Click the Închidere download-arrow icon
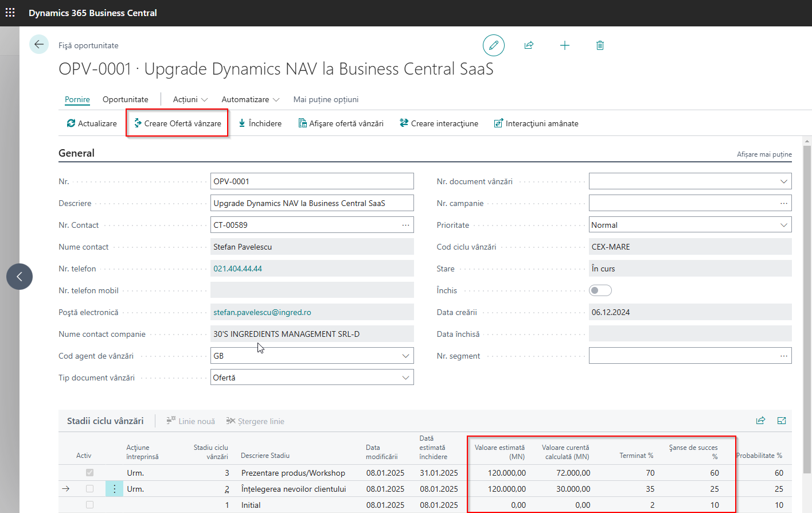 [242, 123]
